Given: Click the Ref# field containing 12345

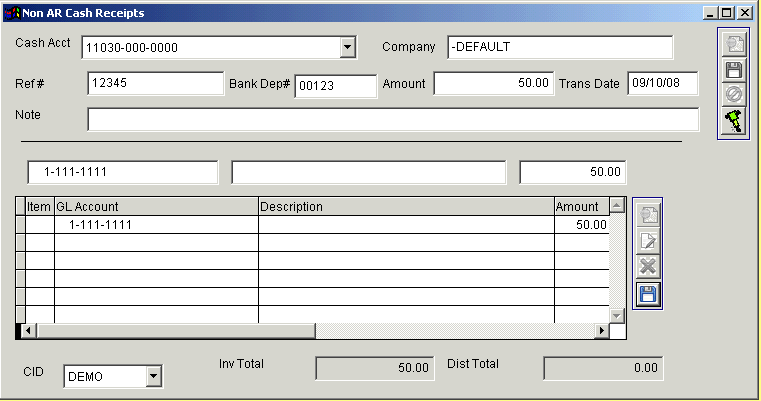Looking at the screenshot, I should 155,84.
